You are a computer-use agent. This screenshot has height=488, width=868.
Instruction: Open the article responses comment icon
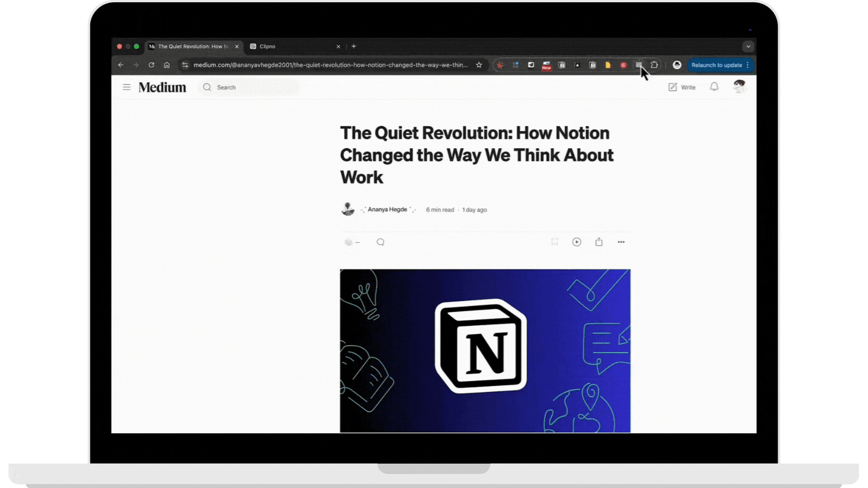(x=380, y=242)
